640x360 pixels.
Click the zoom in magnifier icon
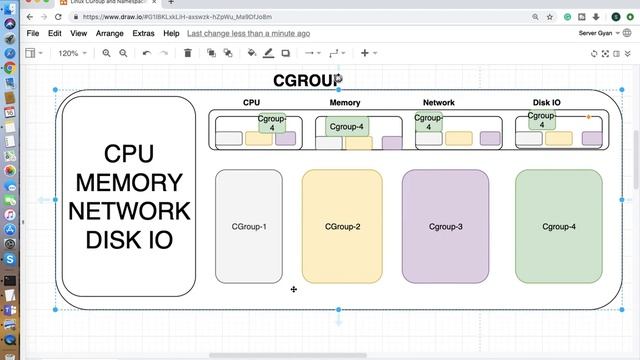pyautogui.click(x=107, y=53)
